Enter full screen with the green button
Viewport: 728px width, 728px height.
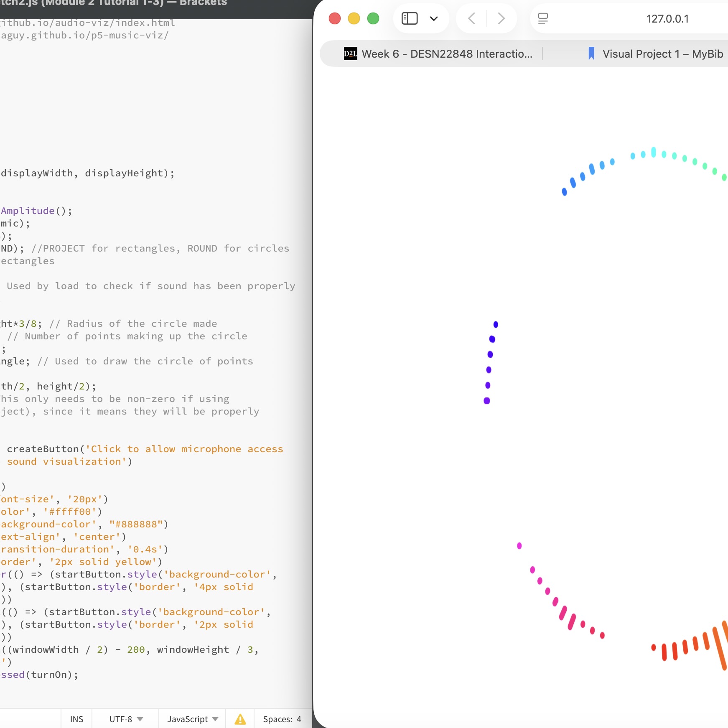coord(373,18)
